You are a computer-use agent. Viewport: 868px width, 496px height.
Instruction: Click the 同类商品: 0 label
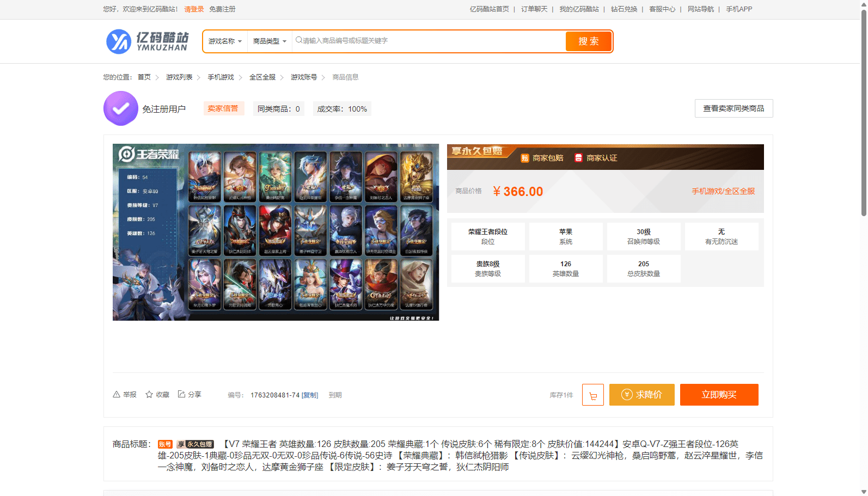[279, 109]
